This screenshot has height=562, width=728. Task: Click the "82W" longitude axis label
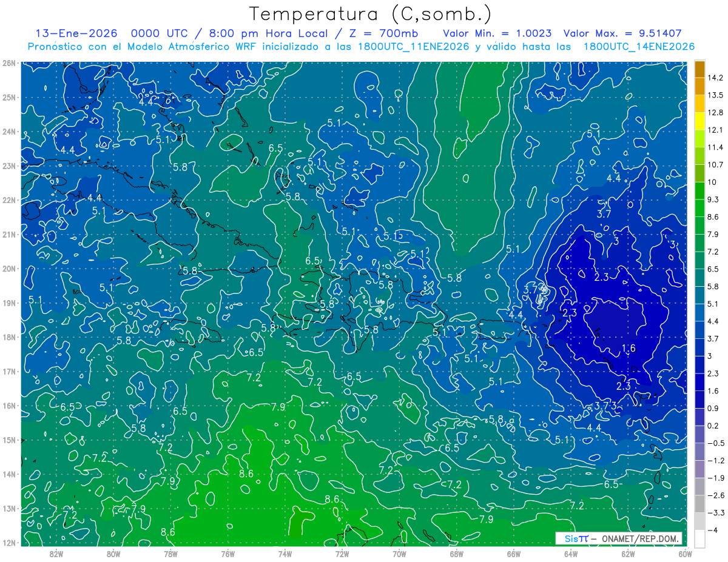click(56, 554)
